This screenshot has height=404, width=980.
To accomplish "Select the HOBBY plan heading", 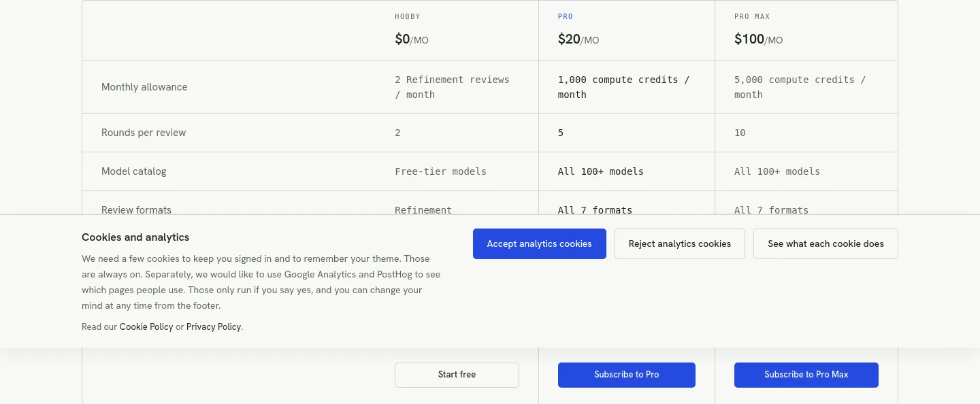I will (x=408, y=16).
